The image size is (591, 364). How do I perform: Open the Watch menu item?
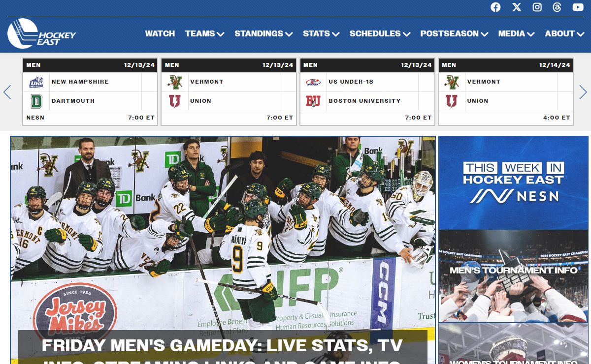pyautogui.click(x=160, y=33)
